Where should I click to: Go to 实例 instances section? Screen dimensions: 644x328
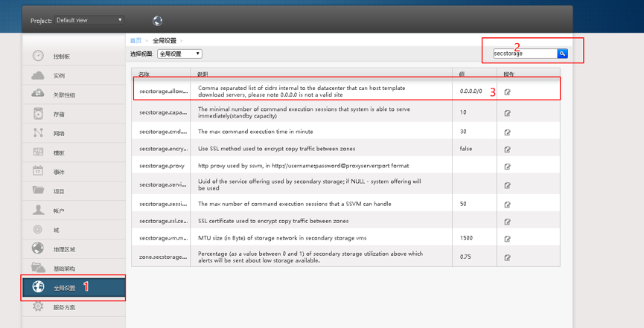click(59, 76)
